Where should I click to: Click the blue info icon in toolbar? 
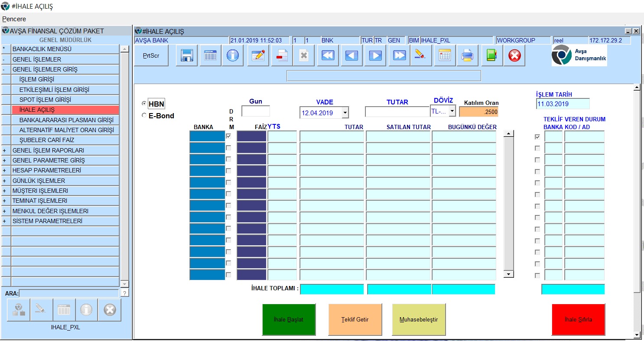pyautogui.click(x=233, y=55)
